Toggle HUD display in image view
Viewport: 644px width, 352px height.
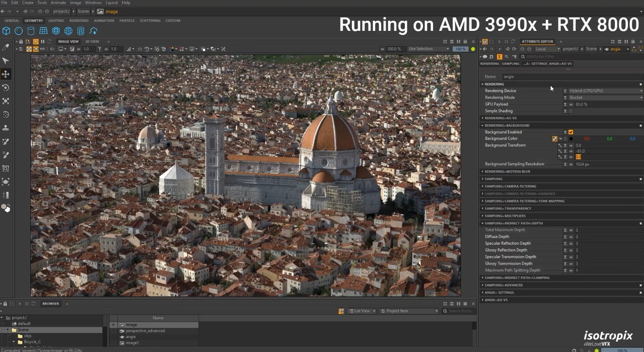pos(42,49)
